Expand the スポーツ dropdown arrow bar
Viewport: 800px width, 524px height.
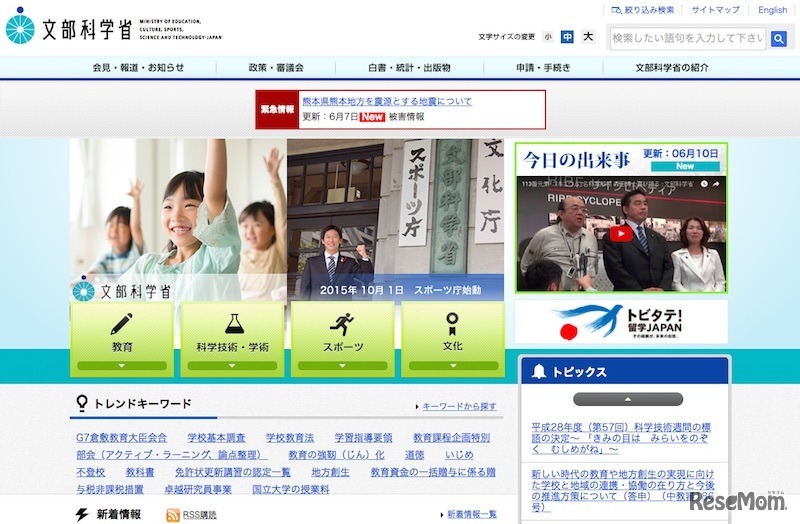(x=342, y=366)
